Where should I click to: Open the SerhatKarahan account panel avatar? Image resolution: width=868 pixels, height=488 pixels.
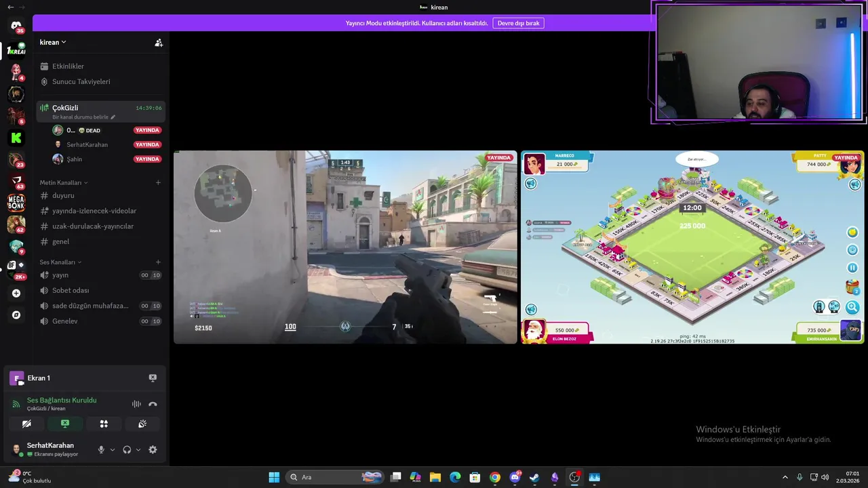click(x=16, y=449)
